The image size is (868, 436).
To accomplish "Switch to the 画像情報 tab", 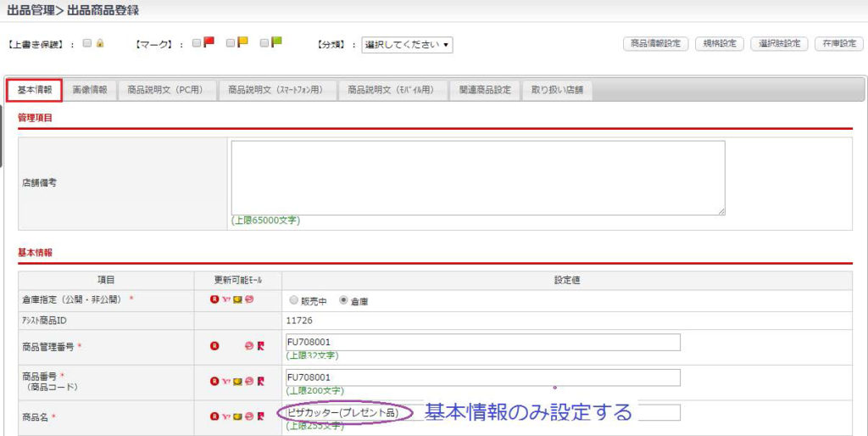I will coord(90,90).
